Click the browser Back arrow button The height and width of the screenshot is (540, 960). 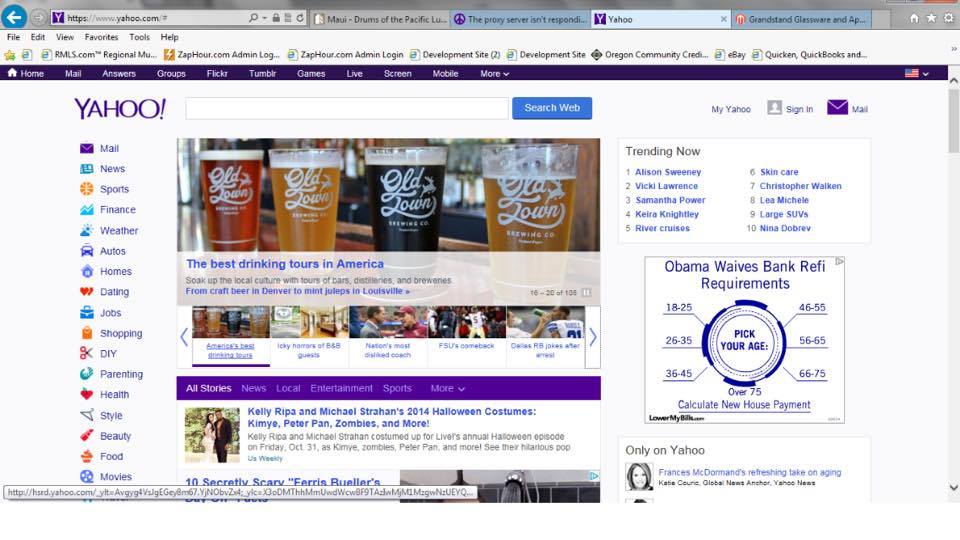[14, 17]
